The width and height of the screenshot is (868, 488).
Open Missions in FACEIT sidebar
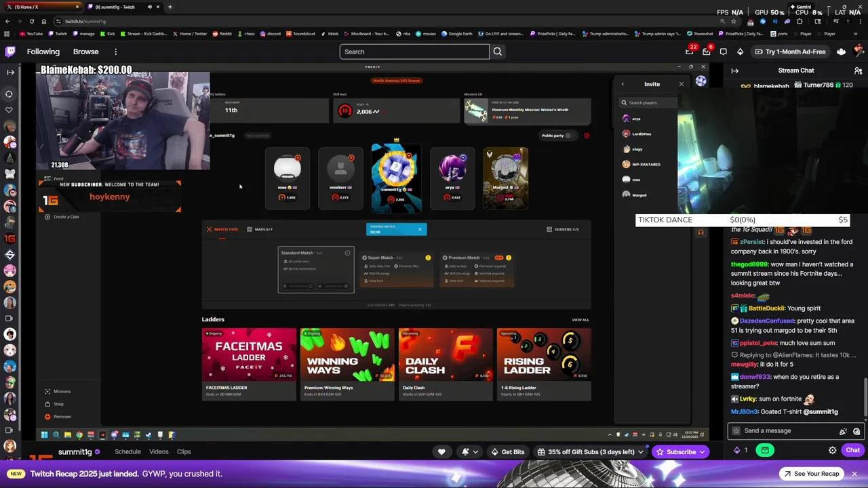pos(58,392)
